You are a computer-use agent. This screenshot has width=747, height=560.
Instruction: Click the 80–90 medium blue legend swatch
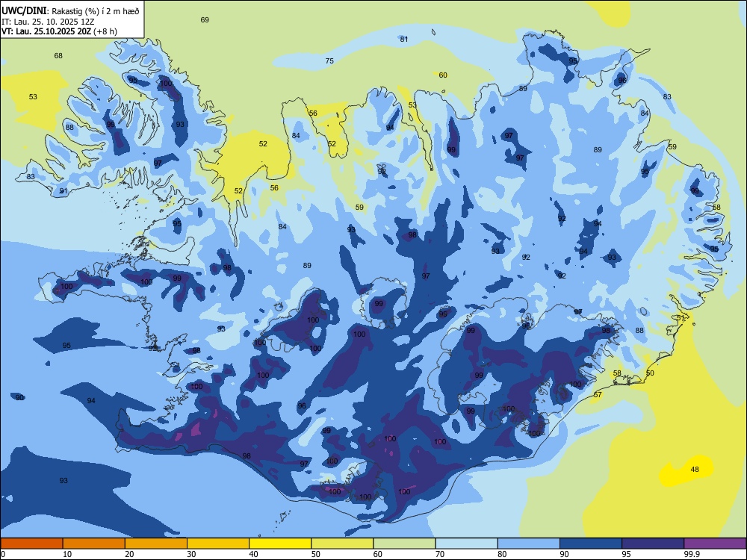[529, 544]
